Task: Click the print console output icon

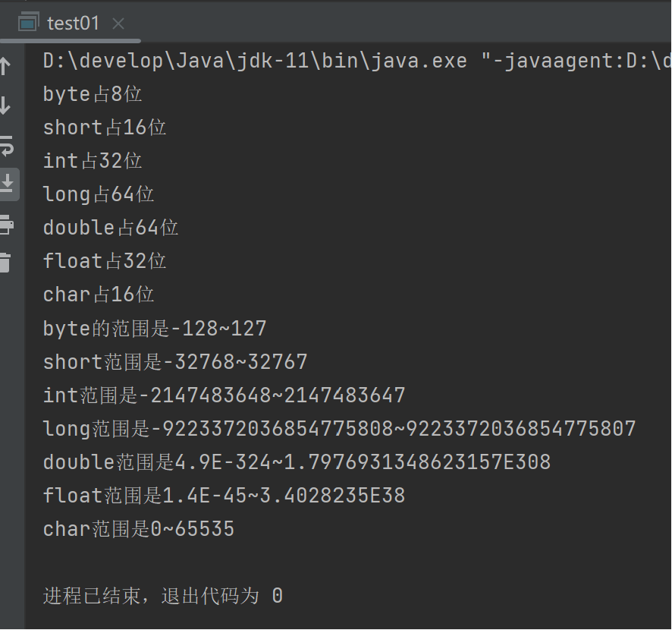Action: tap(6, 224)
